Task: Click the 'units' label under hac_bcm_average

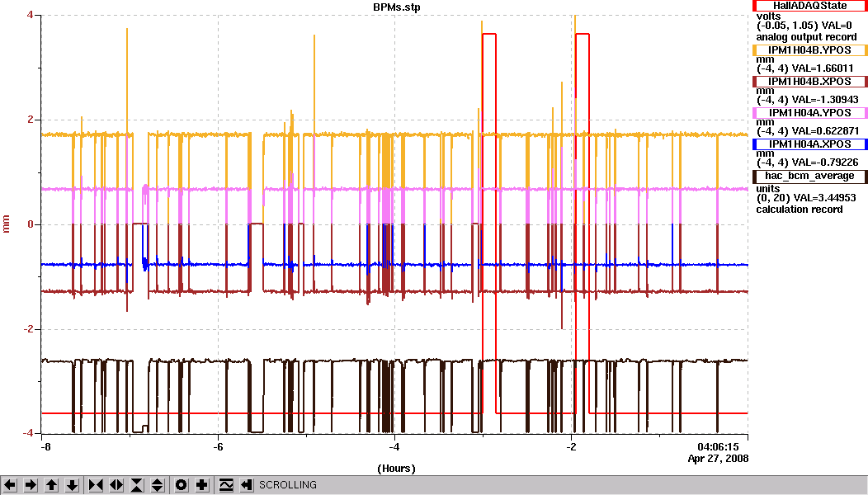Action: click(767, 189)
